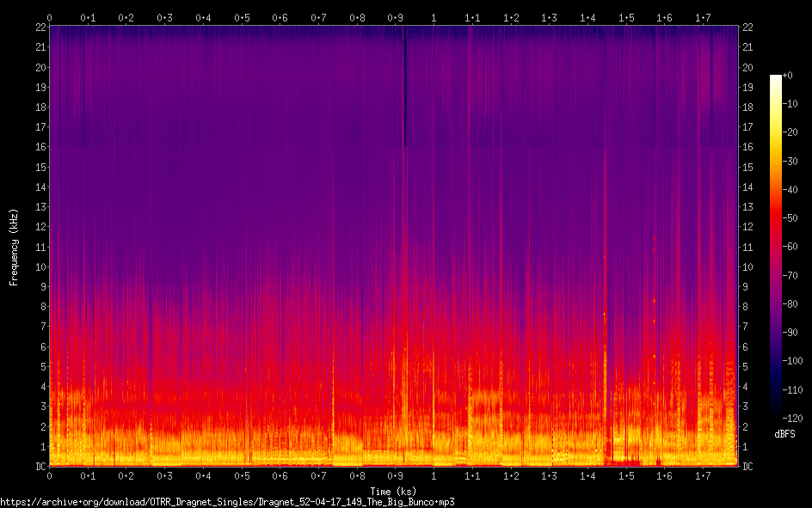Click the DC label on the left frequency axis
The height and width of the screenshot is (508, 812).
(x=41, y=466)
